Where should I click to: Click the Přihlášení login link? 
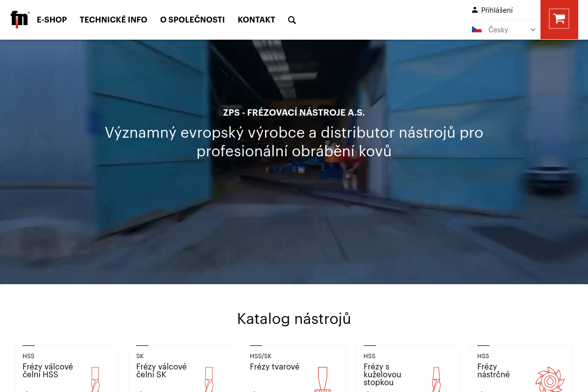(496, 10)
